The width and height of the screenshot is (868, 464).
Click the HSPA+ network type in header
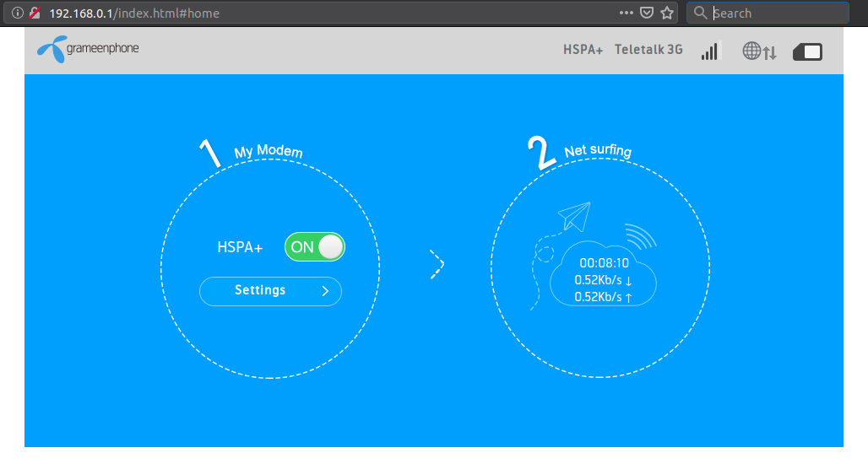coord(583,50)
